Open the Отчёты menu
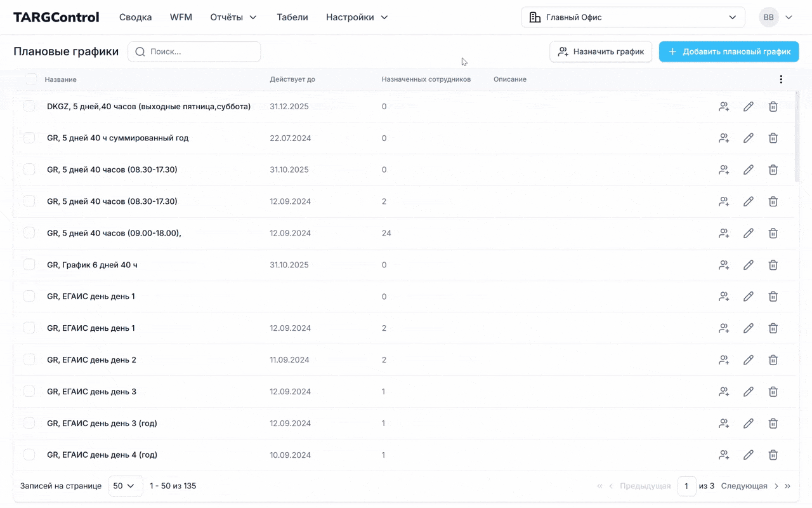Viewport: 812px width, 508px height. (233, 17)
